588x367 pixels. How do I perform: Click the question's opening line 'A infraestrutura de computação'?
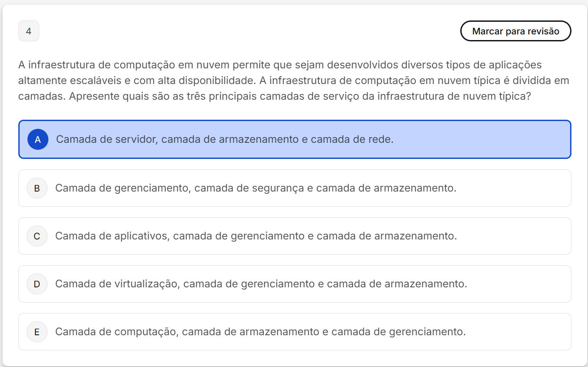[279, 65]
